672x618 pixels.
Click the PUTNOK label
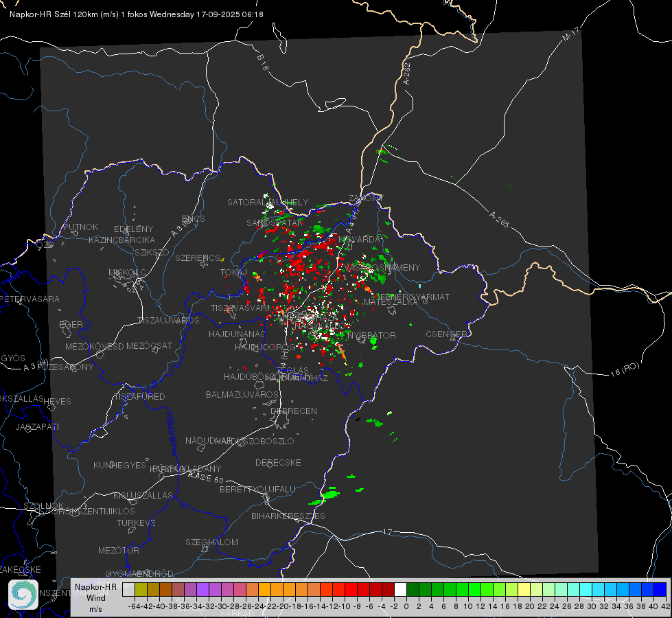(80, 227)
